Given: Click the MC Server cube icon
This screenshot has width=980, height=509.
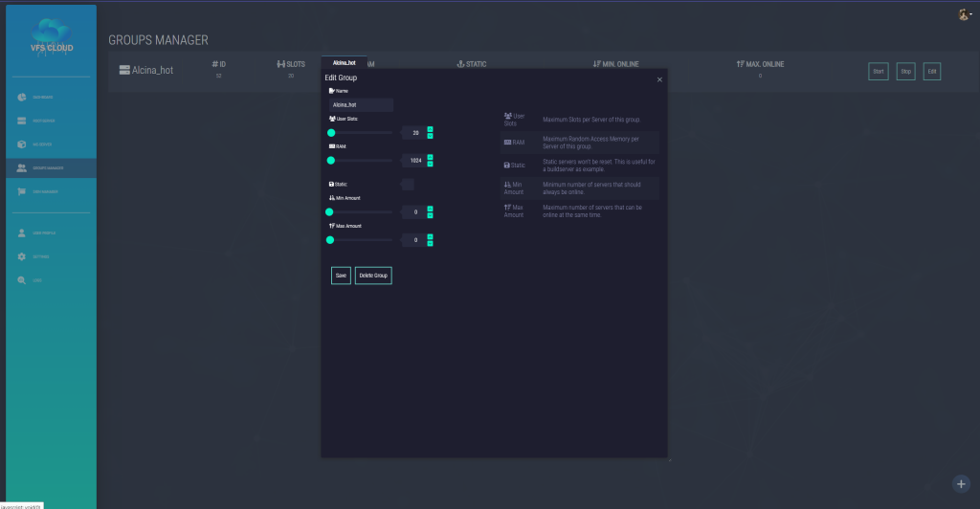Looking at the screenshot, I should coord(22,144).
